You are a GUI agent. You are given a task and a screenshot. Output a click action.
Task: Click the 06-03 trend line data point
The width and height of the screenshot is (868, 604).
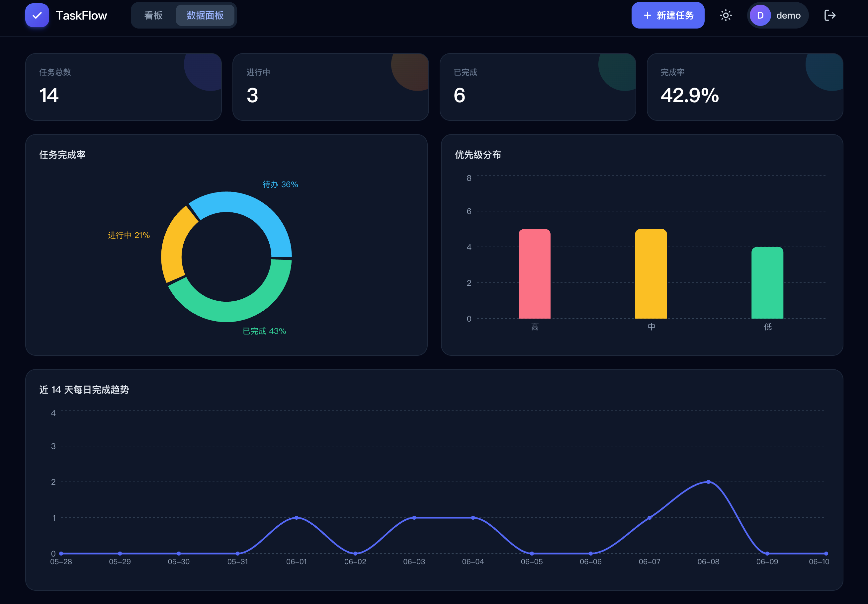(414, 517)
